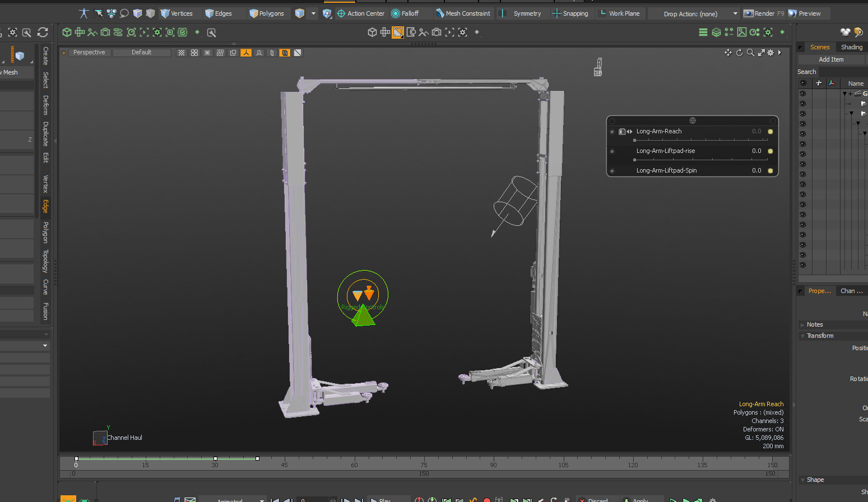Click the green cube layout icon

click(67, 32)
